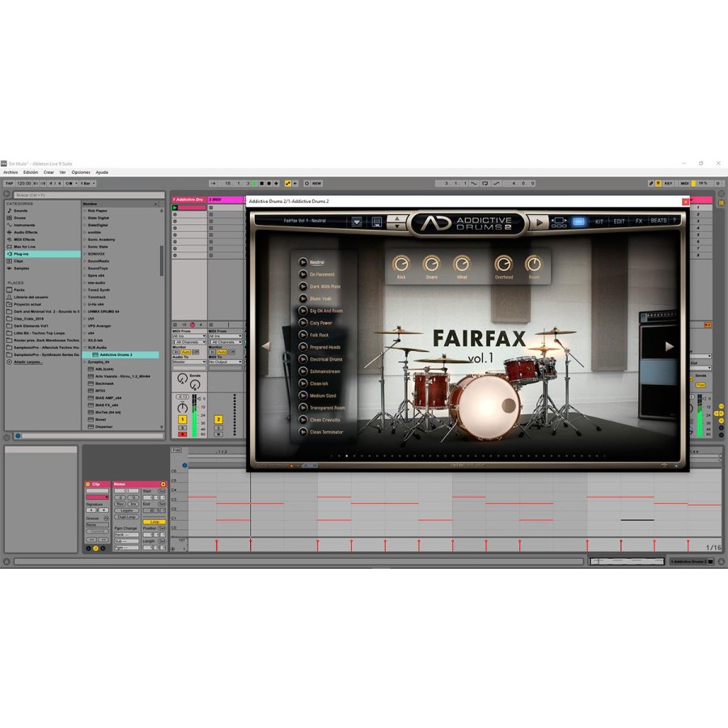Click the TAP tempo button
Screen dimensions: 728x728
click(x=9, y=184)
